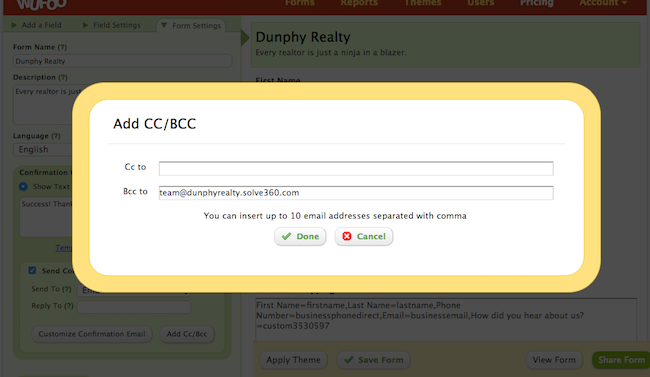
Task: Click the Wufoo logo
Action: pos(41,4)
